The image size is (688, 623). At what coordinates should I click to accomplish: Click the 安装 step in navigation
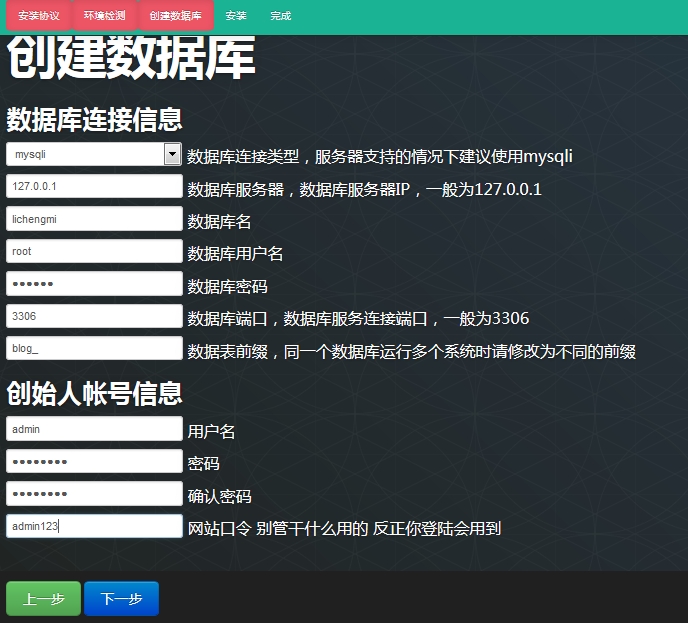coord(236,17)
